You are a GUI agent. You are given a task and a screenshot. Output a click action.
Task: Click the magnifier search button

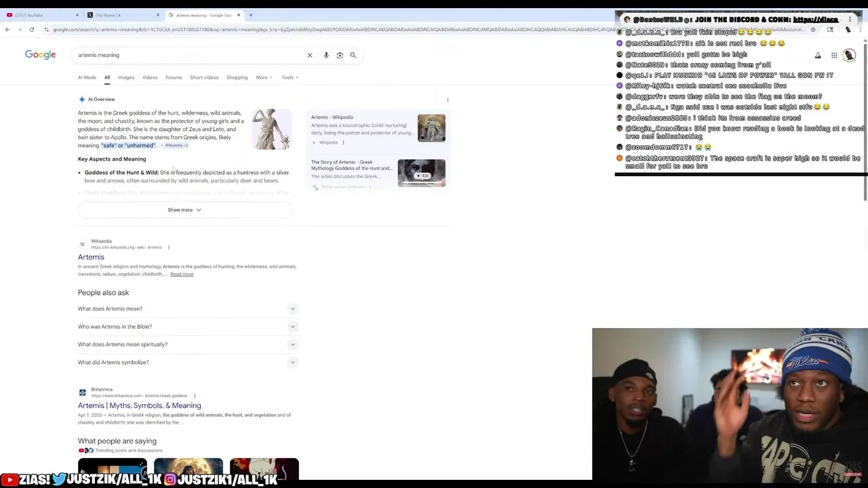point(353,55)
